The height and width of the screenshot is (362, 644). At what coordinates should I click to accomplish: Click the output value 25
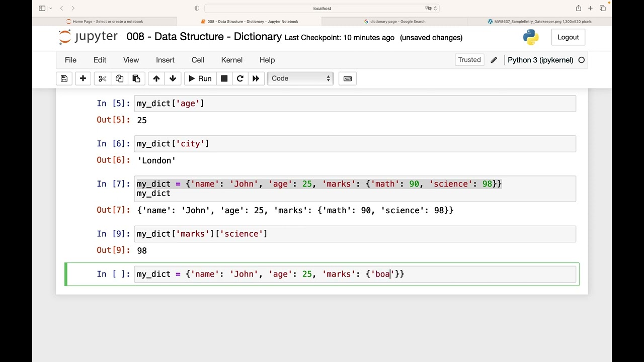click(x=142, y=120)
